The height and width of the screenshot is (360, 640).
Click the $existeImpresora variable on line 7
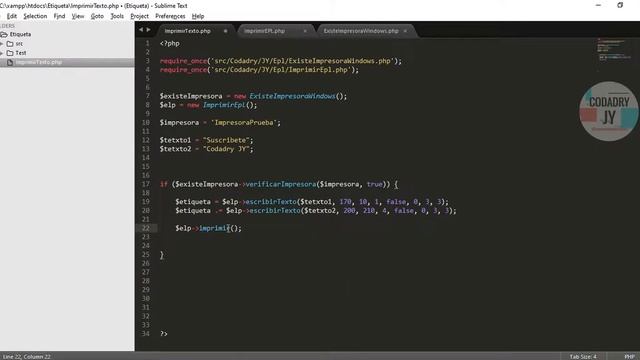point(191,96)
